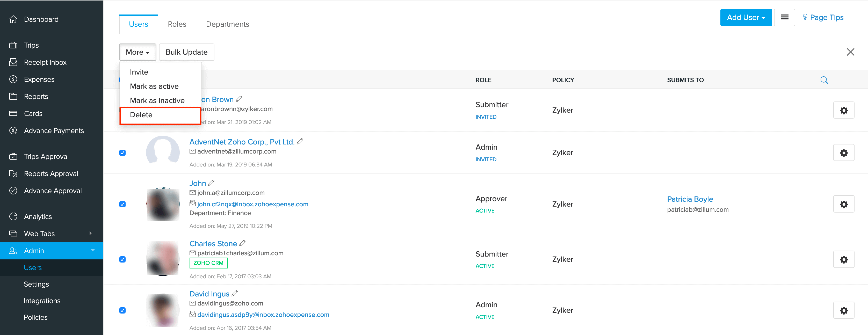Uncheck the checkbox for John
Screen dimensions: 868x335
point(123,204)
